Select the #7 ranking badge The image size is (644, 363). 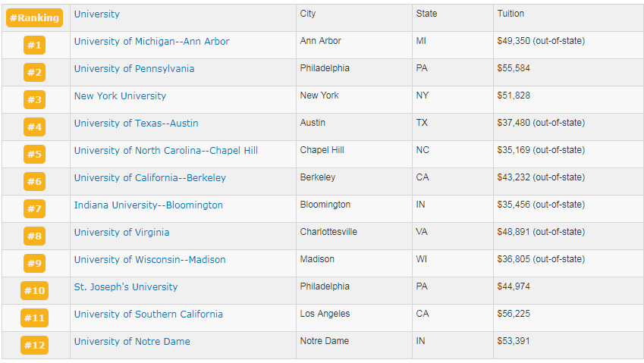coord(34,209)
